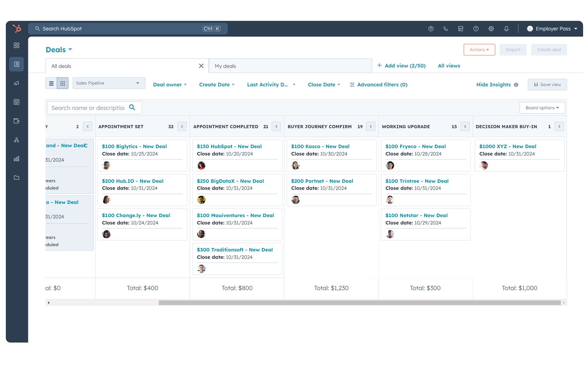The height and width of the screenshot is (368, 588).
Task: Collapse the Working Upgrade column
Action: 465,126
